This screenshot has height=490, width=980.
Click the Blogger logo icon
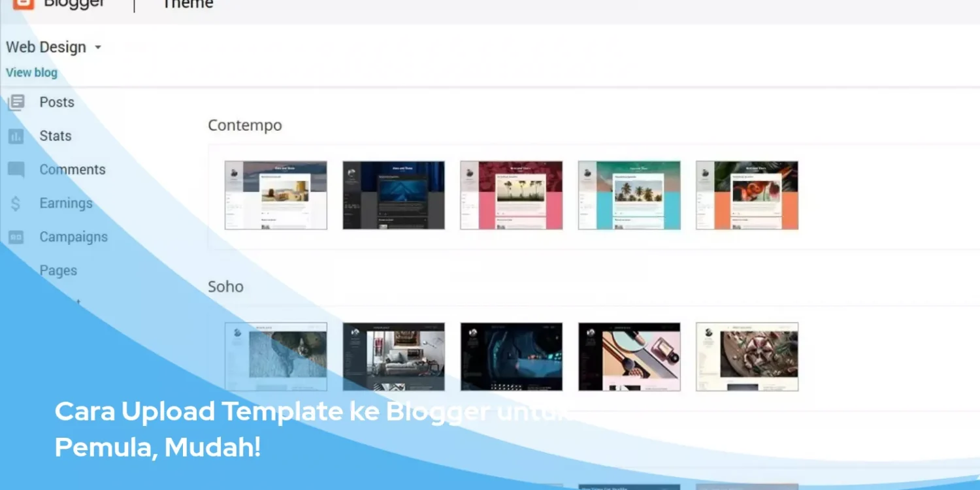[x=24, y=4]
